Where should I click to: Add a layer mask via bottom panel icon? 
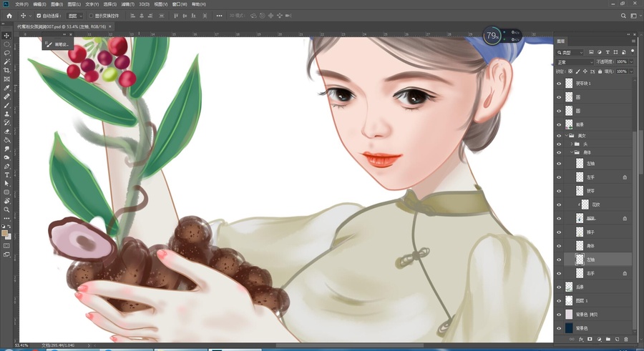pyautogui.click(x=590, y=340)
